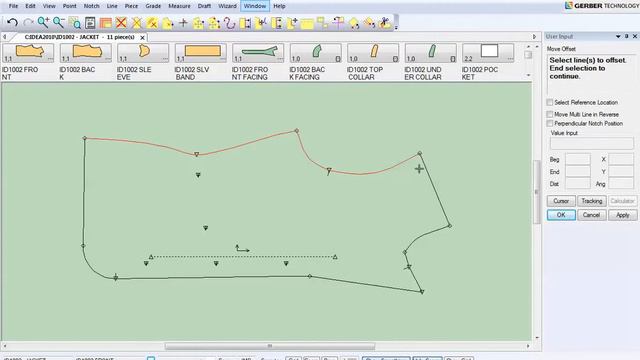Click the icon bar scroll down arrow
The image size is (640, 360).
point(529,75)
